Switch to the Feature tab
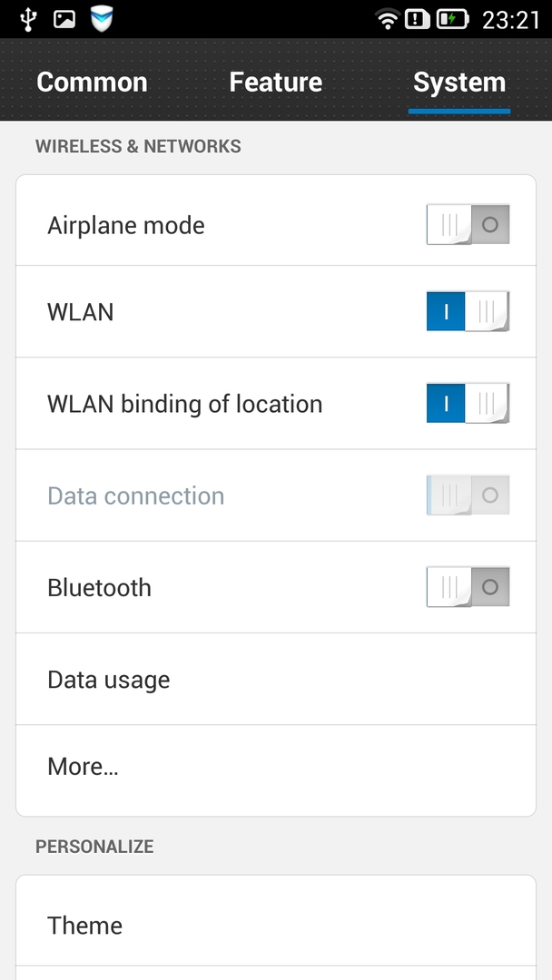The image size is (552, 980). 275,82
